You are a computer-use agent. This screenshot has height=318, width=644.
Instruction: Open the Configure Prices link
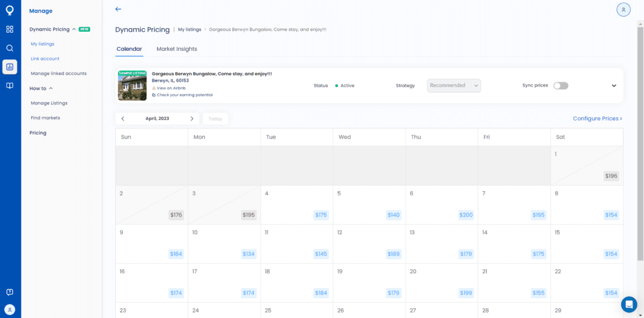[x=597, y=118]
